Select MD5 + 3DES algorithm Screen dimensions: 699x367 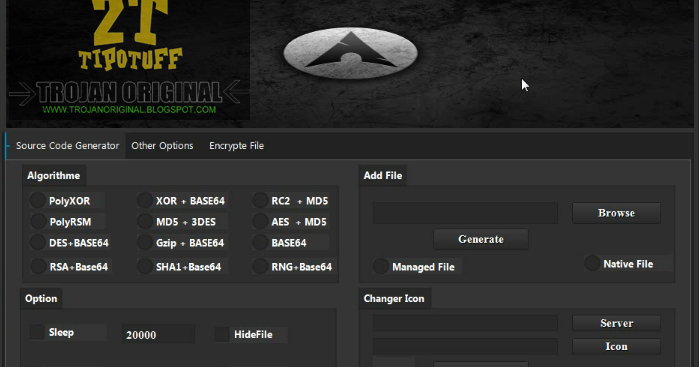(145, 221)
